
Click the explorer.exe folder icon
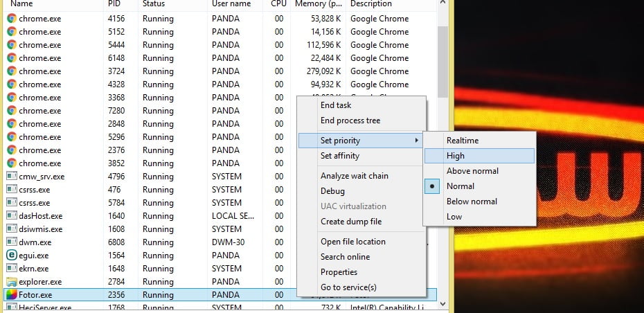[x=11, y=282]
